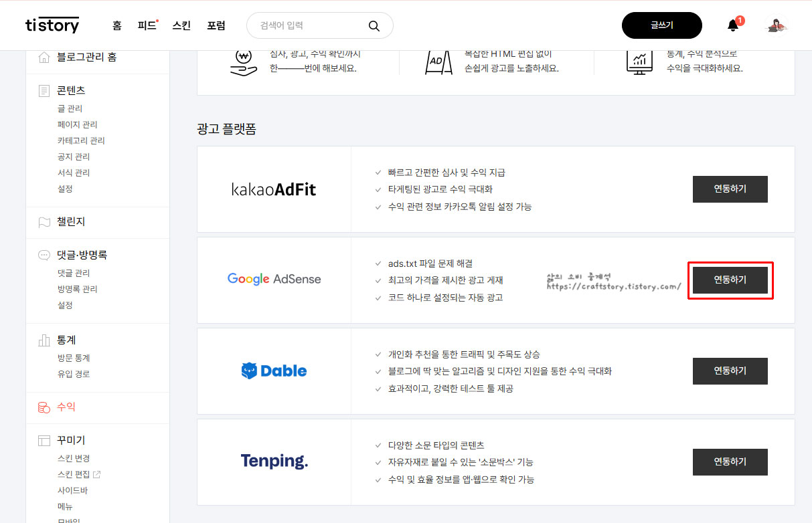Click 연동하기 for Google AdSense
Screen dimensions: 812x523
[x=730, y=280]
